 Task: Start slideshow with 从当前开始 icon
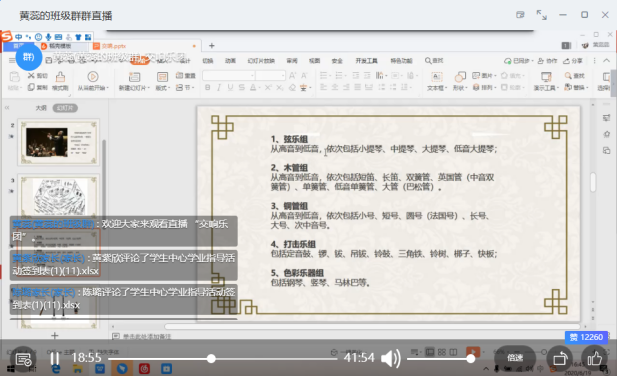[93, 81]
